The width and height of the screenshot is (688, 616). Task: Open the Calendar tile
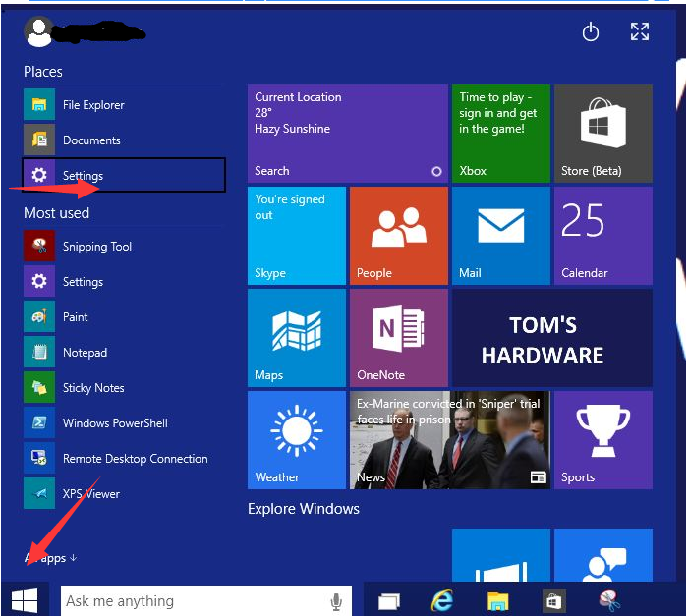click(603, 236)
